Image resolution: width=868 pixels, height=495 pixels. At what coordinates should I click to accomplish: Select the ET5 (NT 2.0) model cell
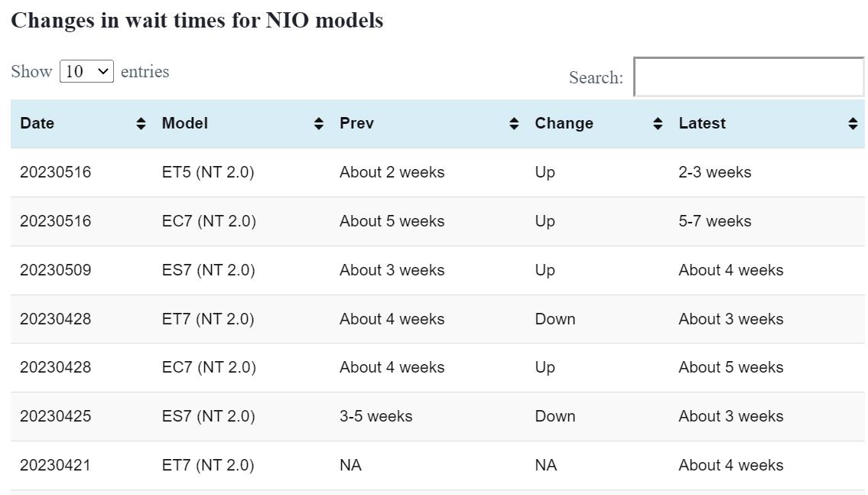click(208, 173)
